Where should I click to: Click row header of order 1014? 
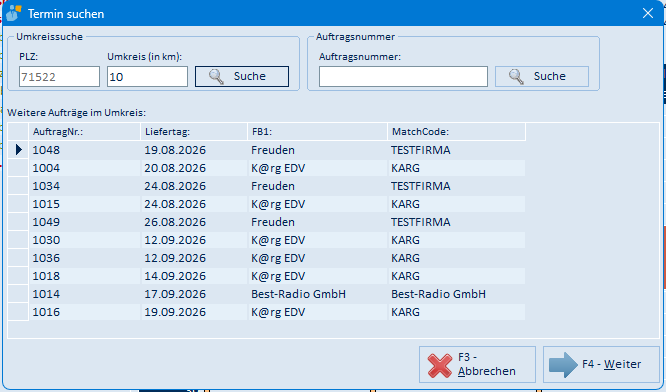point(18,294)
